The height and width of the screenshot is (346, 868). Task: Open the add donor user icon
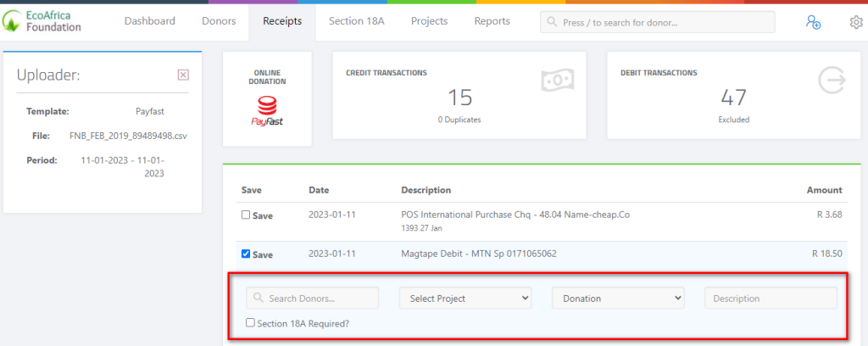(x=813, y=22)
